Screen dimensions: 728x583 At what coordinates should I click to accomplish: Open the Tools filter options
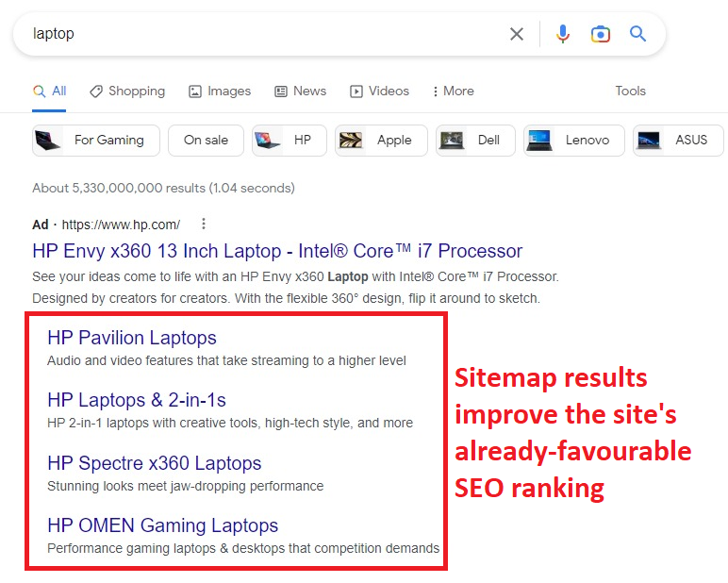click(630, 92)
